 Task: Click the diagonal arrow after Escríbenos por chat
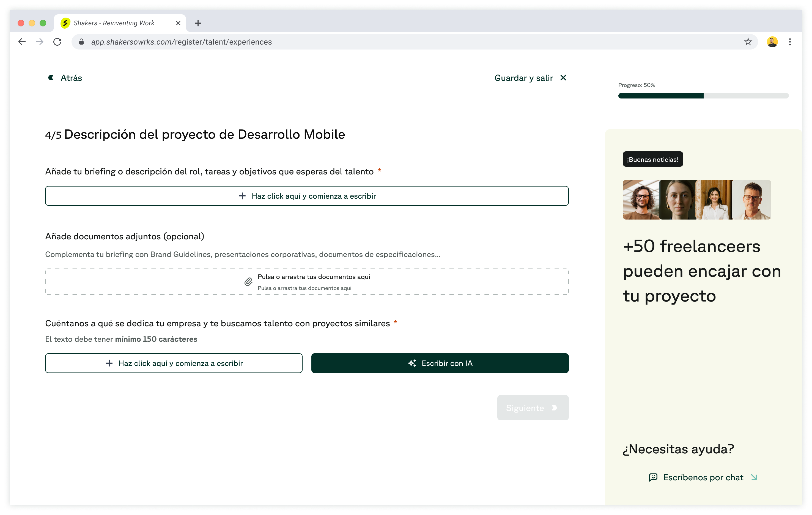click(754, 477)
